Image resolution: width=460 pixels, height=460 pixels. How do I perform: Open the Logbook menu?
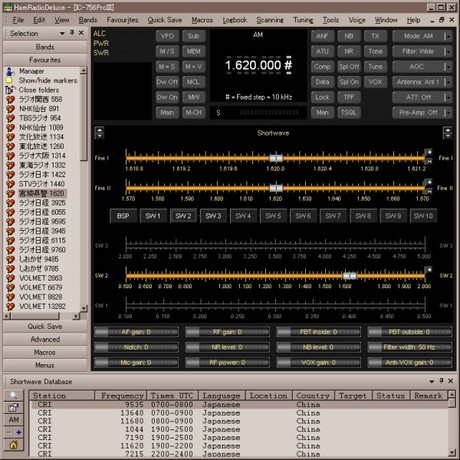pyautogui.click(x=235, y=20)
